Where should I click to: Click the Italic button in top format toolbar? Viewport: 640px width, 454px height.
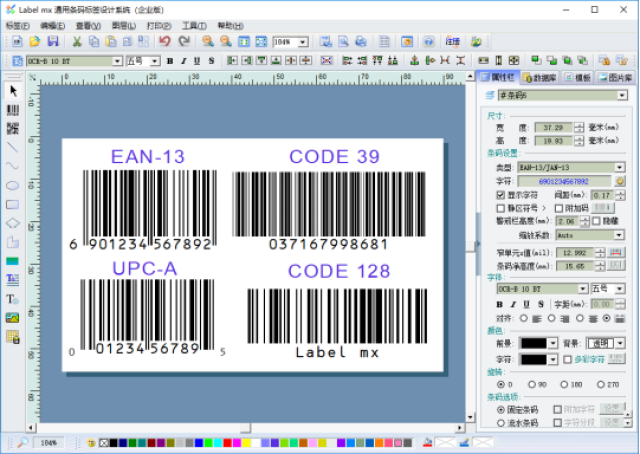tap(184, 61)
